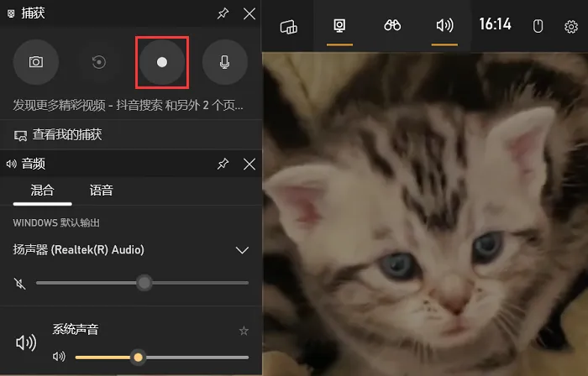588x376 pixels.
Task: Unmute the speaker output icon
Action: (20, 284)
